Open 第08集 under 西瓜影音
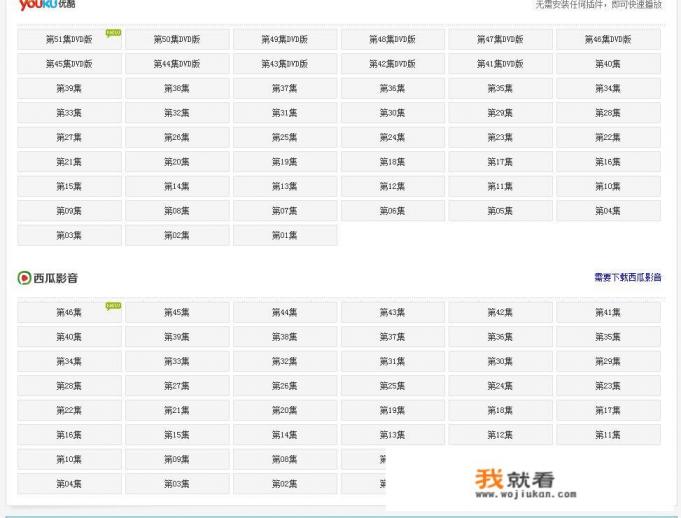The image size is (681, 518). 285,459
